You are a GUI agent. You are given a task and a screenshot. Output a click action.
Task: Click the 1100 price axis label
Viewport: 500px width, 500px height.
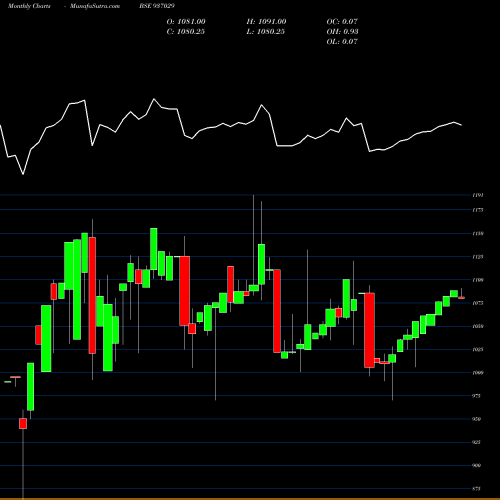tap(478, 280)
